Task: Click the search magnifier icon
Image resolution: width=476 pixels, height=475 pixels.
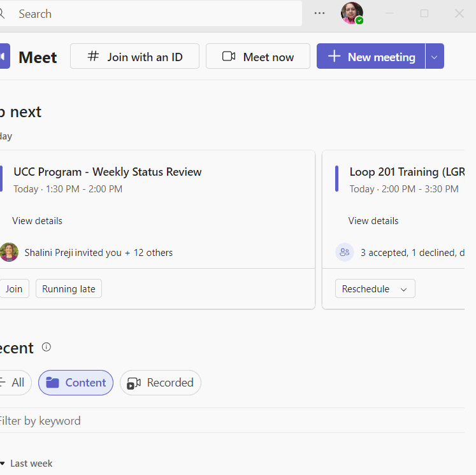Action: [3, 13]
